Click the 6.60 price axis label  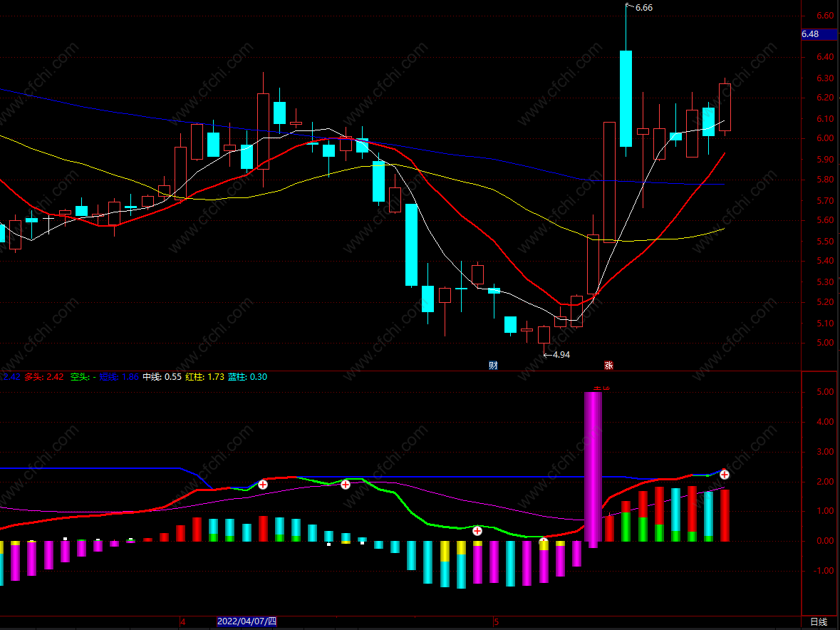pos(825,16)
